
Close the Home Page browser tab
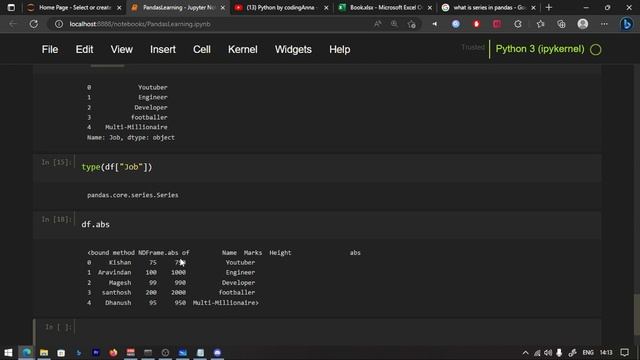pos(119,7)
